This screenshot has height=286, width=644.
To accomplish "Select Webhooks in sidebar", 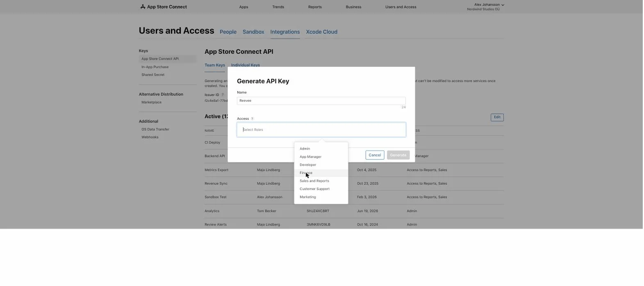I will (x=150, y=137).
